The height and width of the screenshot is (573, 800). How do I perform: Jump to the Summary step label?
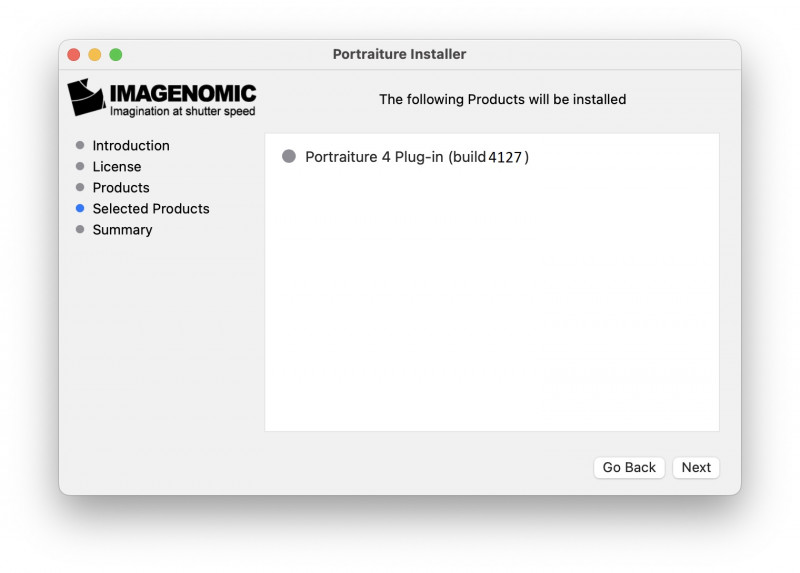click(122, 229)
